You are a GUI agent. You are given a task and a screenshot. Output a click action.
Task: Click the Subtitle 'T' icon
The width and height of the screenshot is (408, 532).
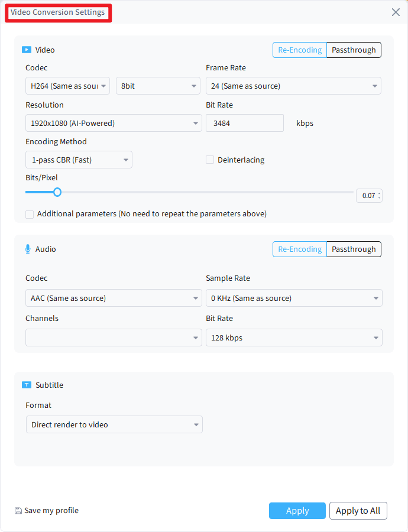27,385
